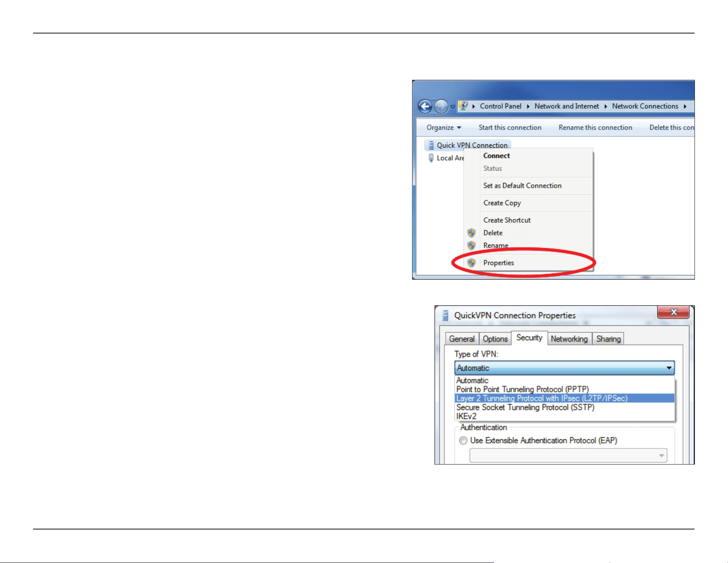Click the shield icon beside Delete
This screenshot has width=728, height=563.
point(471,233)
